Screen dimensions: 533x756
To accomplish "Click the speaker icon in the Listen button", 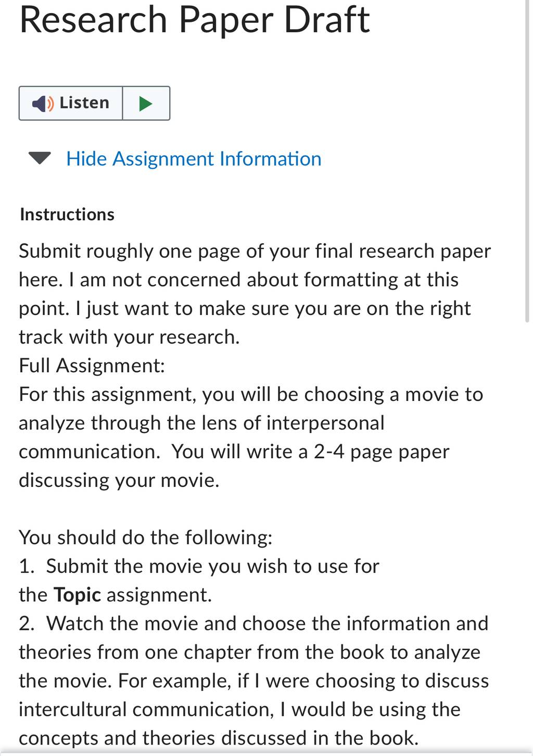I will 43,104.
